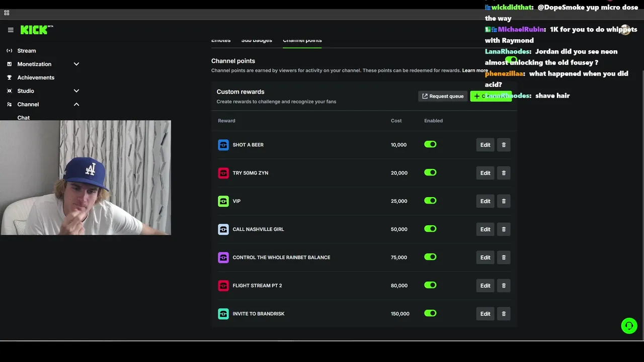
Task: Click the MichaelRubin username in chat
Action: 521,30
